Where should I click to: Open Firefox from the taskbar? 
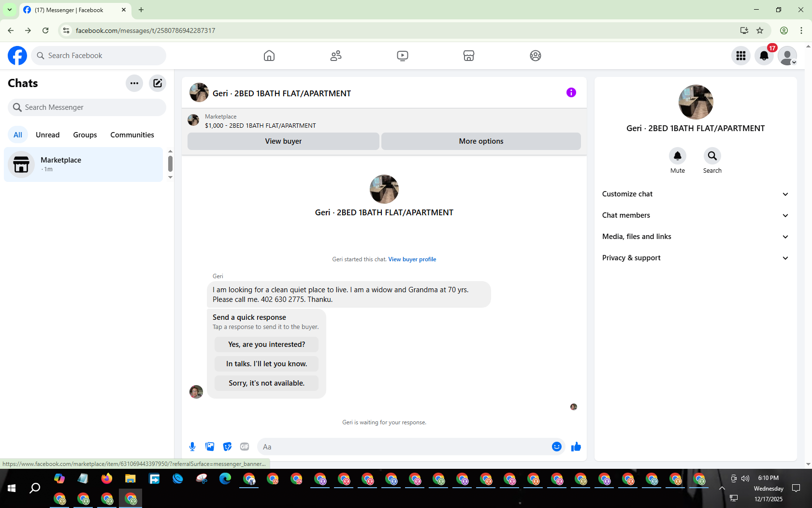click(x=107, y=479)
